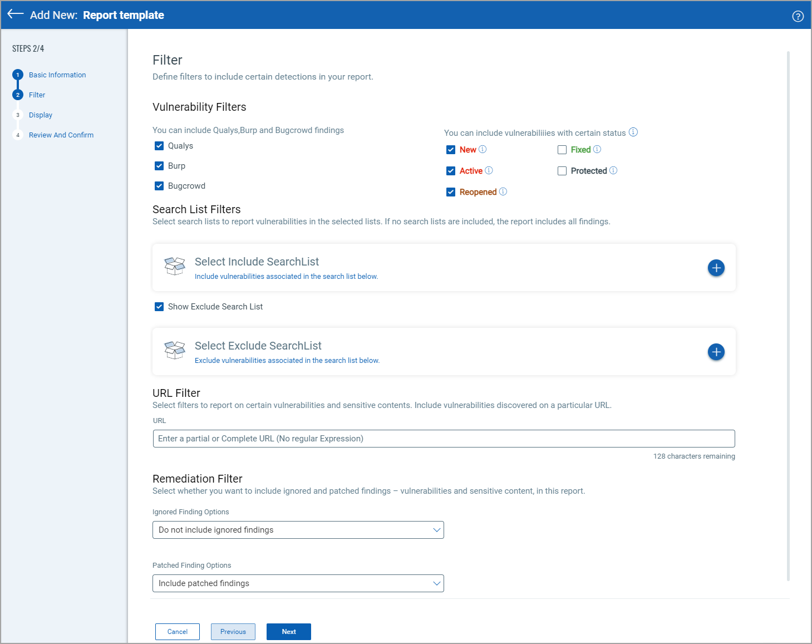Click the box icon on Include SearchList card
This screenshot has height=644, width=812.
click(x=174, y=267)
